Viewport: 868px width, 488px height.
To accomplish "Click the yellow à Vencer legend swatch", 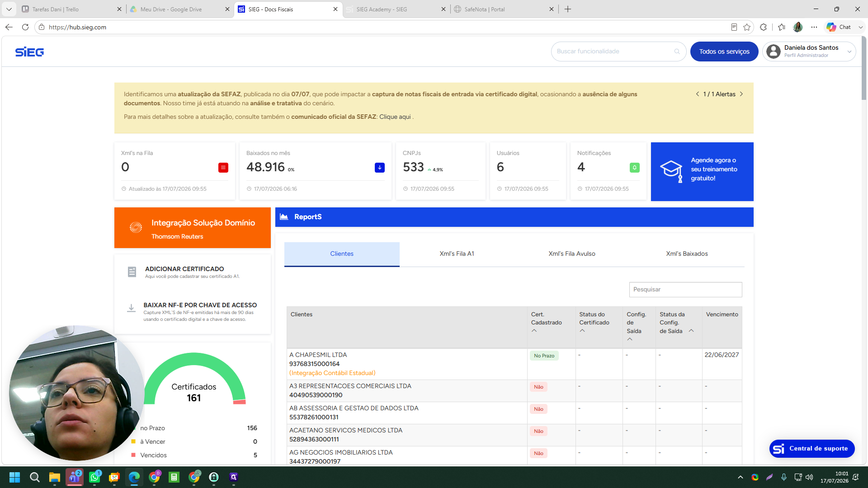I will tap(133, 441).
